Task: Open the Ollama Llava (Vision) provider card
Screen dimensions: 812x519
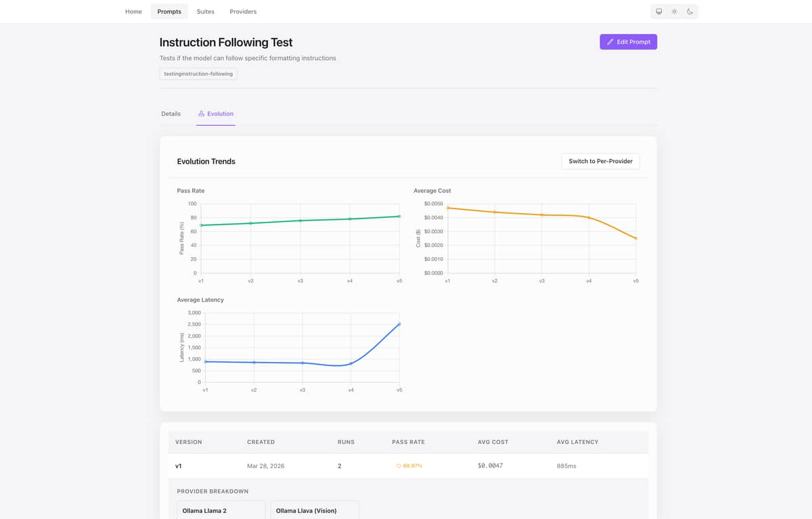Action: coord(315,510)
